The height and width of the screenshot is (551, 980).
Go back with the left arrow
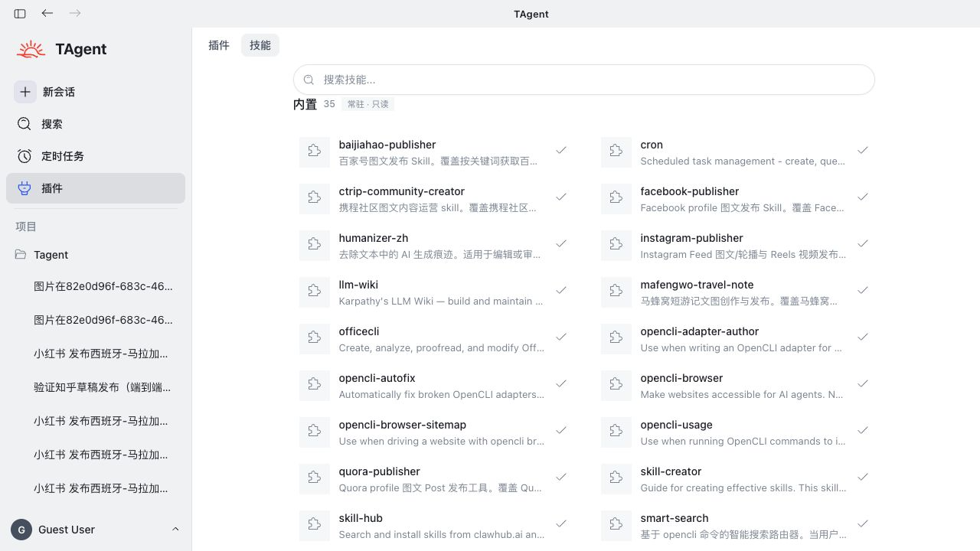pos(47,13)
